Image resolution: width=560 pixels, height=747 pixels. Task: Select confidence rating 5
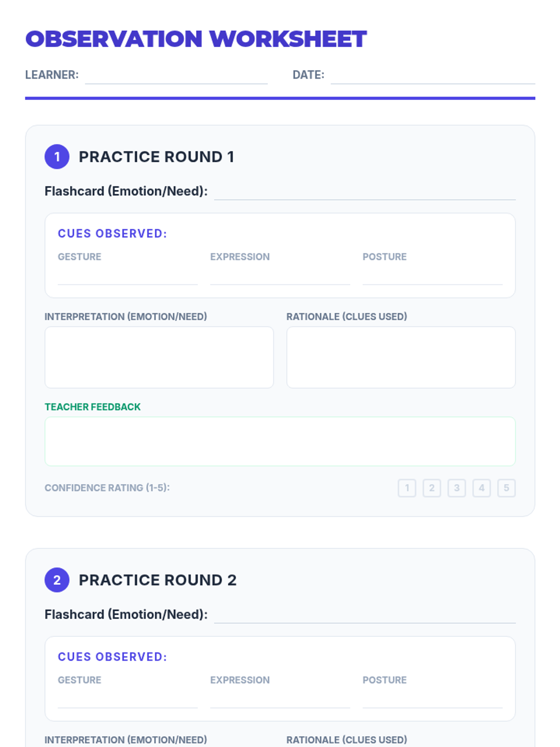click(506, 488)
